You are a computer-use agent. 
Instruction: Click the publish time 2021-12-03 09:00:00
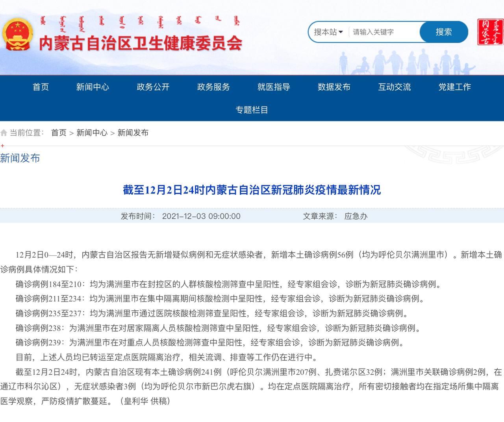pyautogui.click(x=201, y=216)
